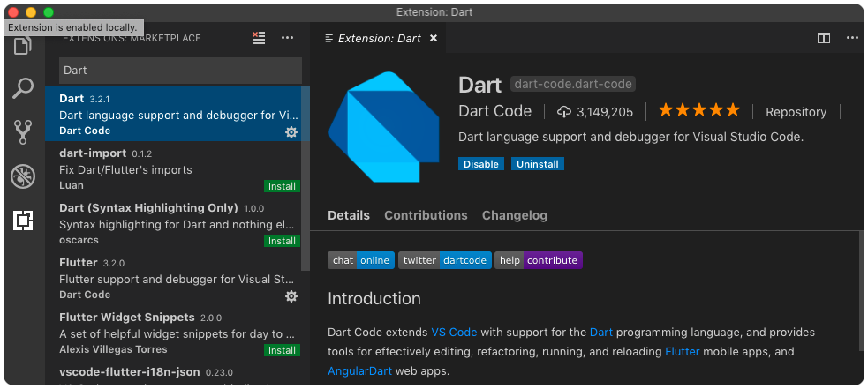Click the download count cloud icon
Screen dimensions: 868x389
point(564,112)
